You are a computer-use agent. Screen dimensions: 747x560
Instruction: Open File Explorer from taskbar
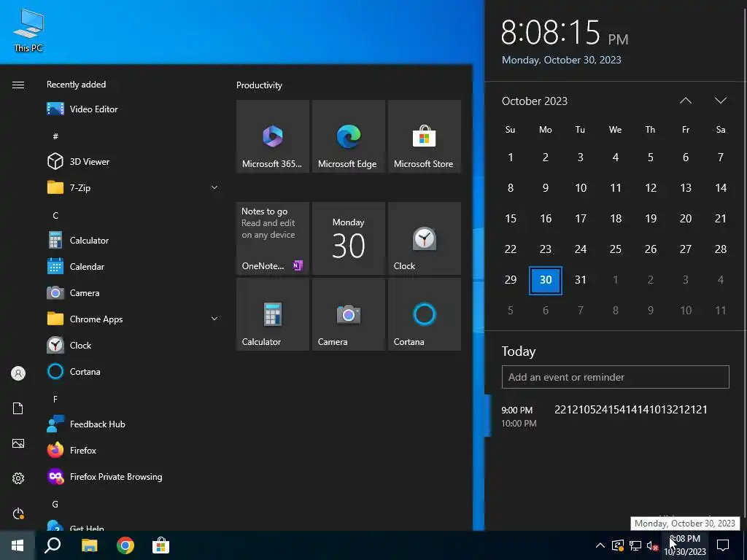89,545
